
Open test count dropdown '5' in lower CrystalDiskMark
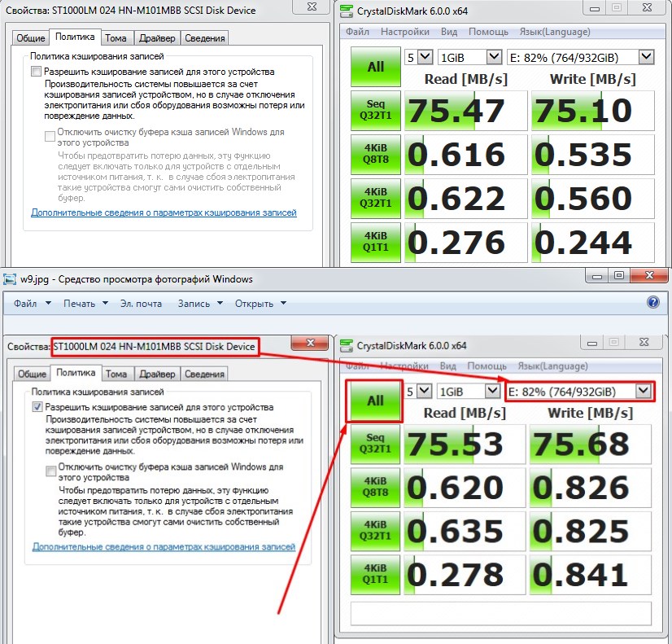425,391
